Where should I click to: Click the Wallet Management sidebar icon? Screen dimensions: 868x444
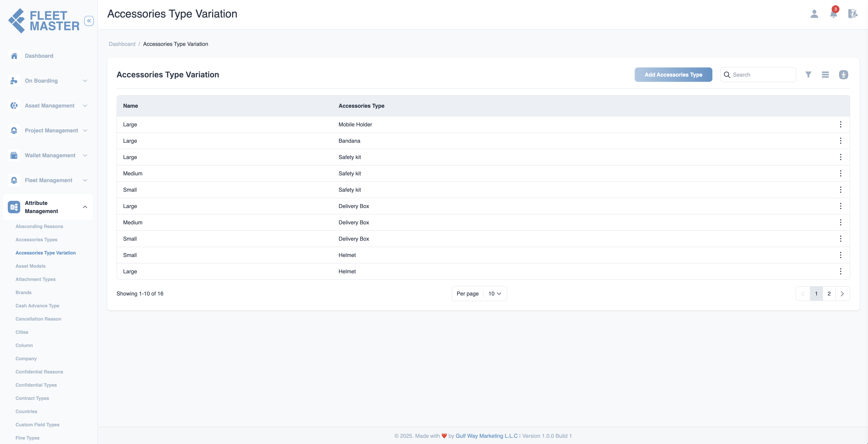[14, 155]
